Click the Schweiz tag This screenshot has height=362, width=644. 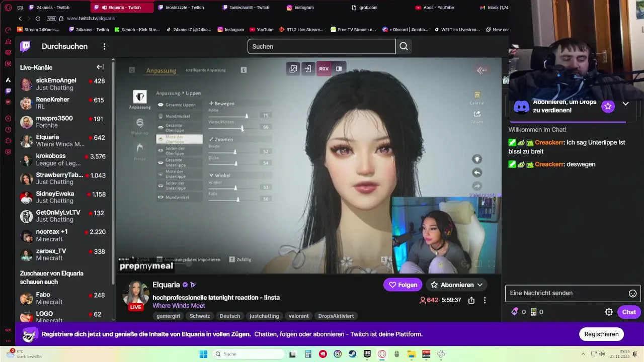(x=200, y=316)
